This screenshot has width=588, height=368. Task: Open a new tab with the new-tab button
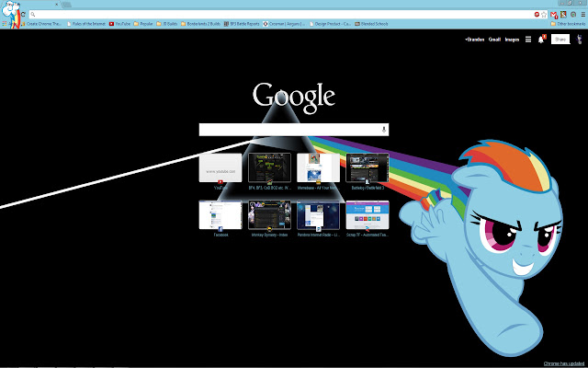click(66, 5)
